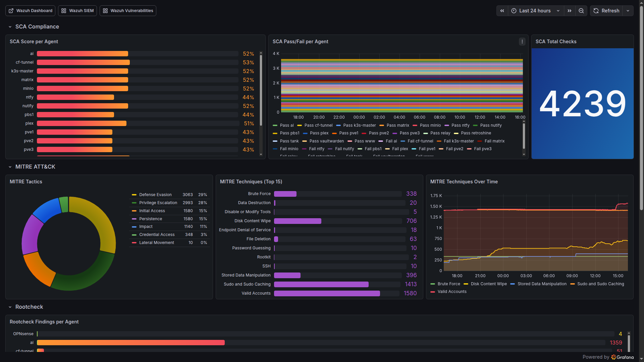Open the Wazuh SIEM dashboard link
The height and width of the screenshot is (362, 644).
pyautogui.click(x=77, y=11)
